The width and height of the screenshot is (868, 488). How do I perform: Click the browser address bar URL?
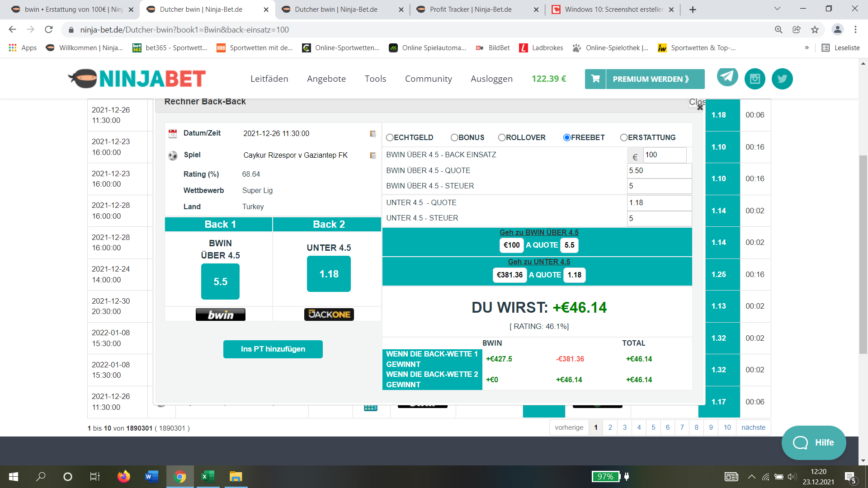pyautogui.click(x=184, y=29)
